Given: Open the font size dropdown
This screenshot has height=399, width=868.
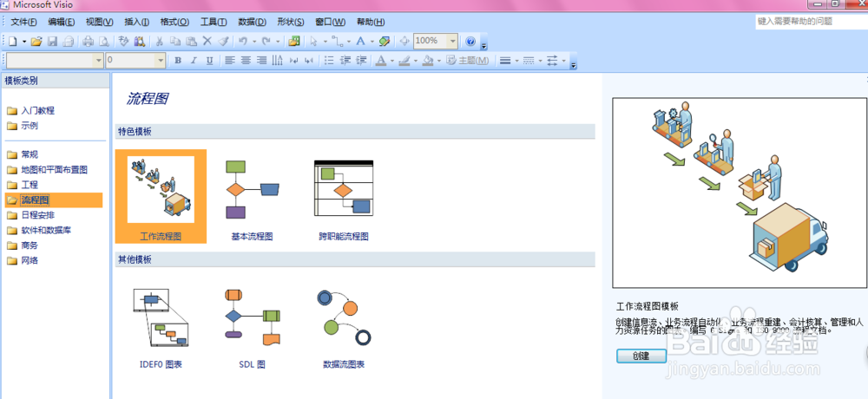Looking at the screenshot, I should point(161,61).
